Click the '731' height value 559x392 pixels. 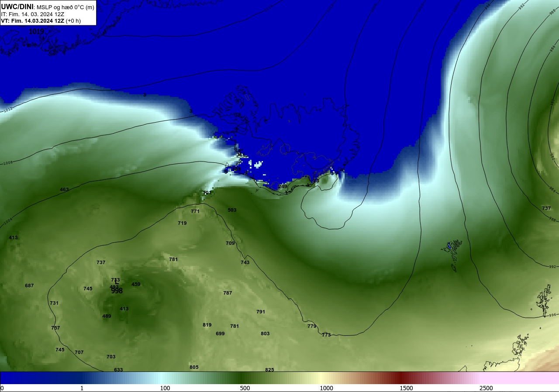tap(54, 303)
